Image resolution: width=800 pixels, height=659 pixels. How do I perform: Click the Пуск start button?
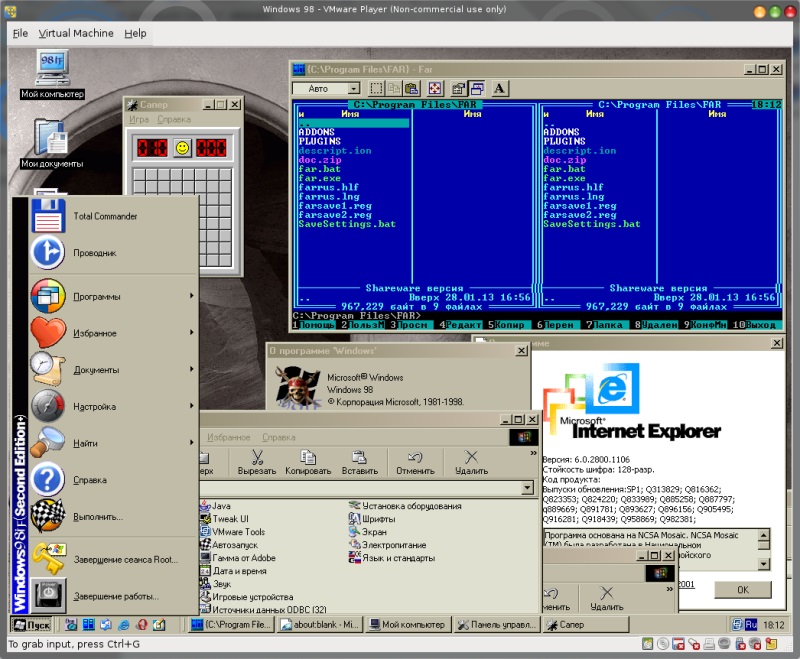pyautogui.click(x=32, y=625)
